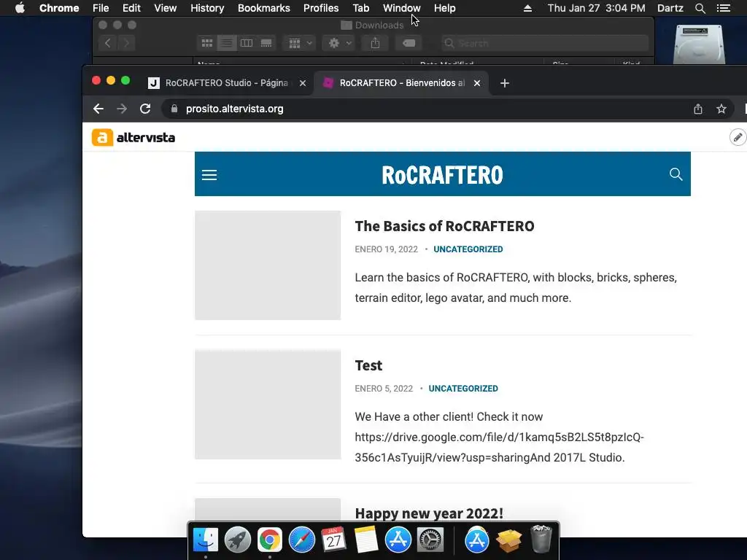Click the Altervista logo
Viewport: 747px width, 560px height.
point(133,138)
